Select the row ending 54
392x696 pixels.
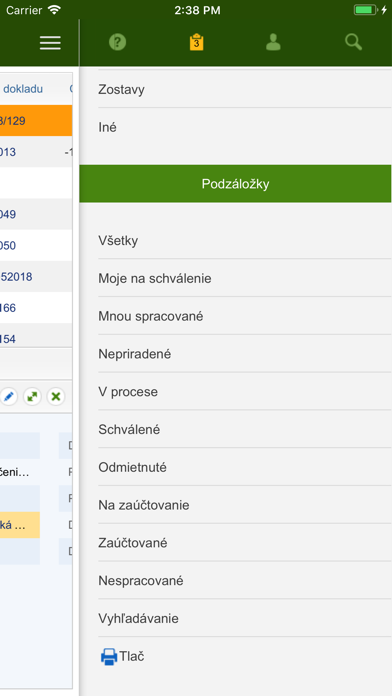36,336
